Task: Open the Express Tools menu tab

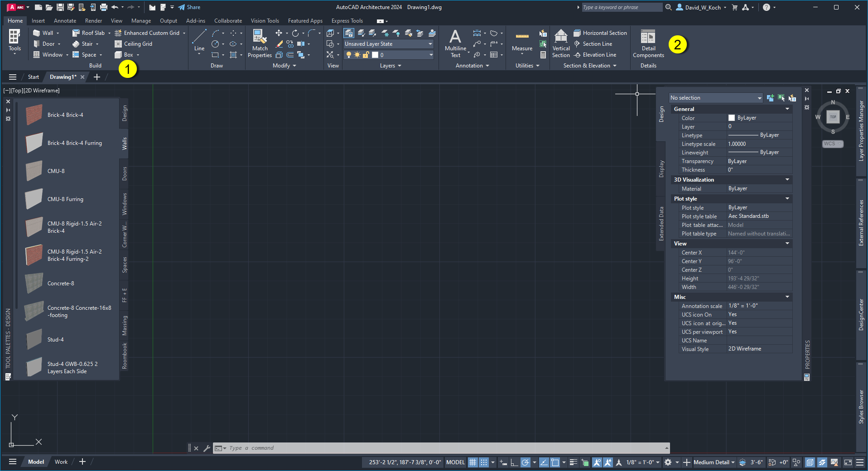Action: (347, 20)
